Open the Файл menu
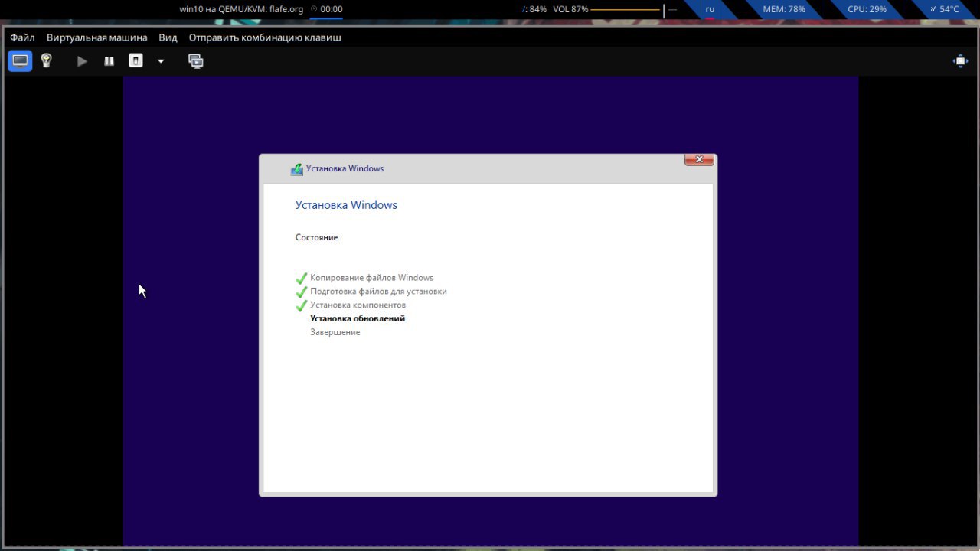 22,37
